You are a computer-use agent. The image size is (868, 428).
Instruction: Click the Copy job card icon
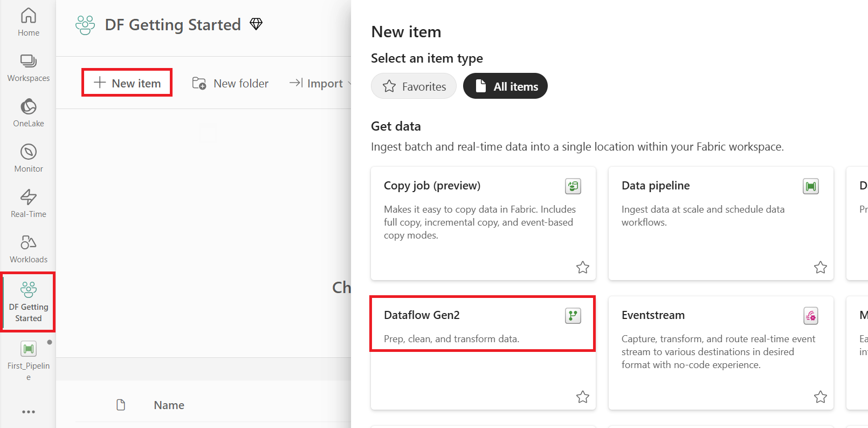(x=573, y=186)
